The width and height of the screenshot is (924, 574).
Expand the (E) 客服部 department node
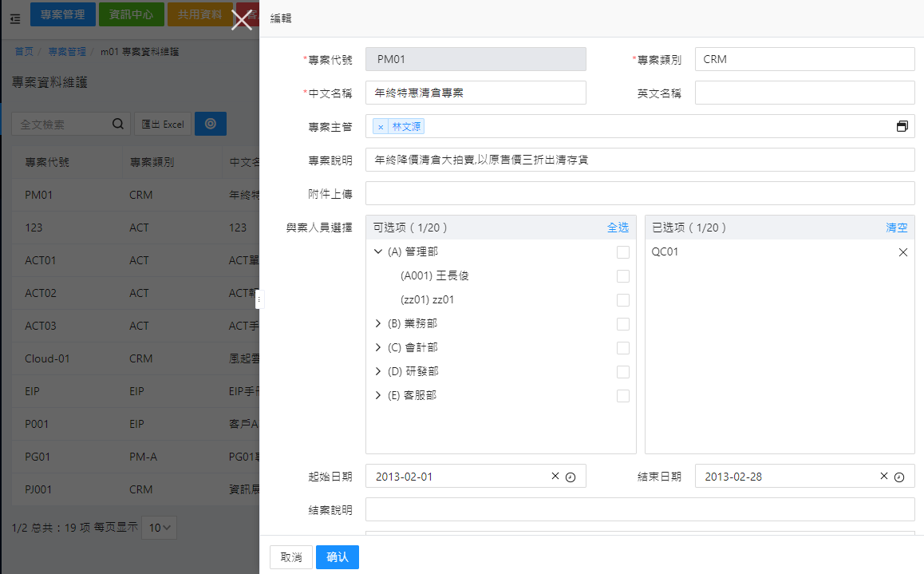(x=378, y=396)
